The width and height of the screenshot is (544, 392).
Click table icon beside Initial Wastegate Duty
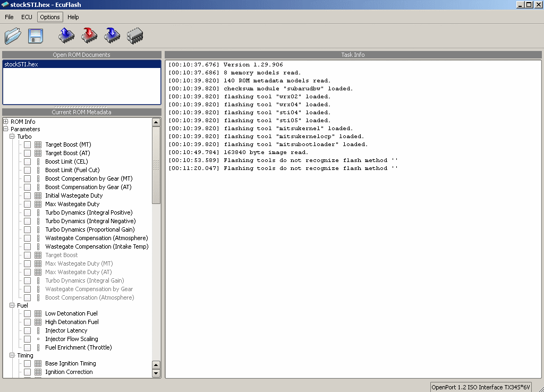[38, 195]
